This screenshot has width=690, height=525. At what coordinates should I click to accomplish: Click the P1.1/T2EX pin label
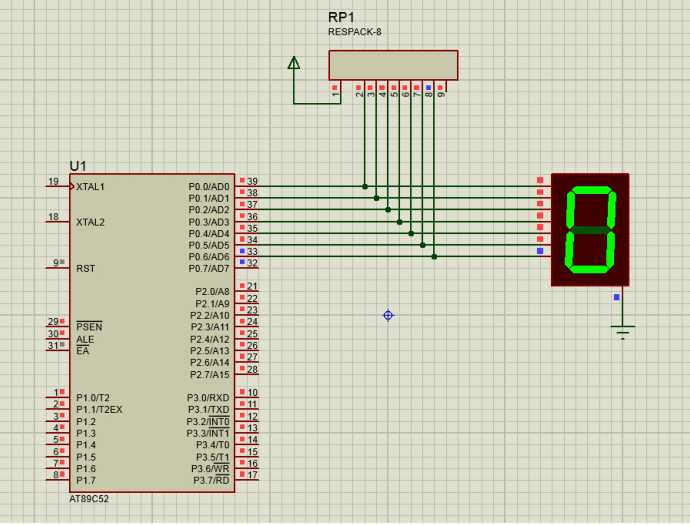pos(99,410)
